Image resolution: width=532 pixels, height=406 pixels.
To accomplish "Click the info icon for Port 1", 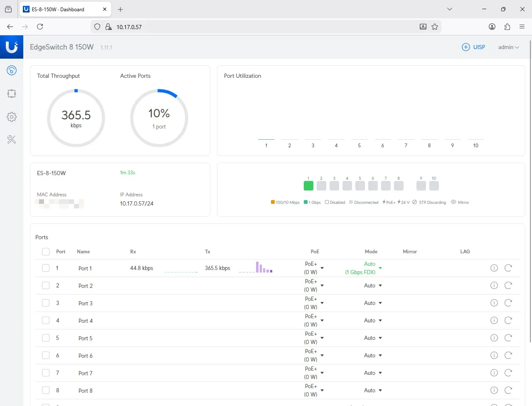I will tap(494, 268).
